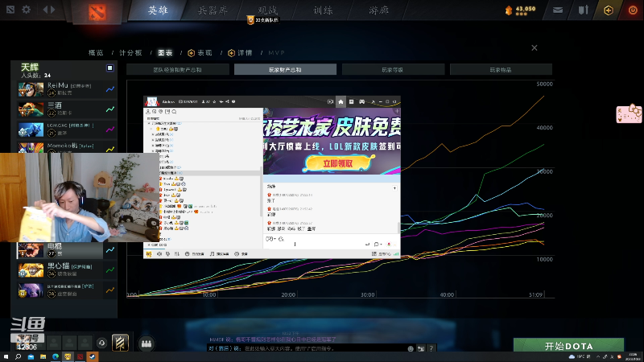Go back with the left navigation arrow
This screenshot has height=362, width=644.
click(x=45, y=9)
